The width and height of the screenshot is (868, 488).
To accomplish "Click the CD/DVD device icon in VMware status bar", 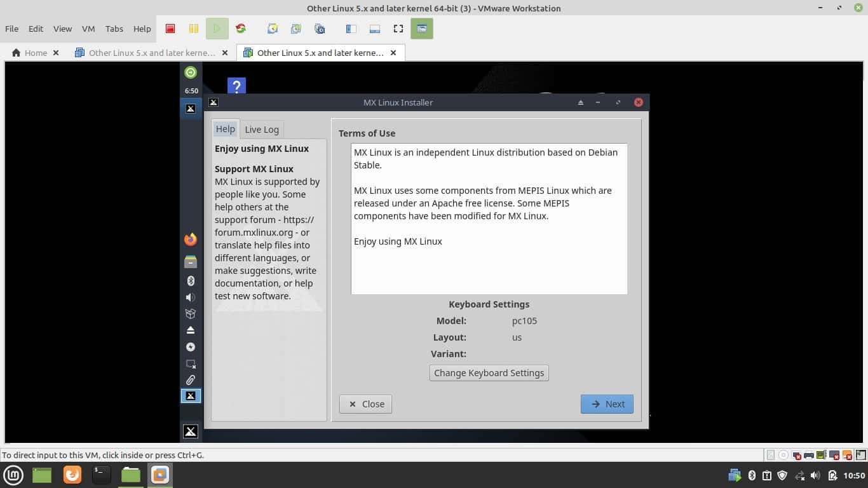I will (x=783, y=455).
